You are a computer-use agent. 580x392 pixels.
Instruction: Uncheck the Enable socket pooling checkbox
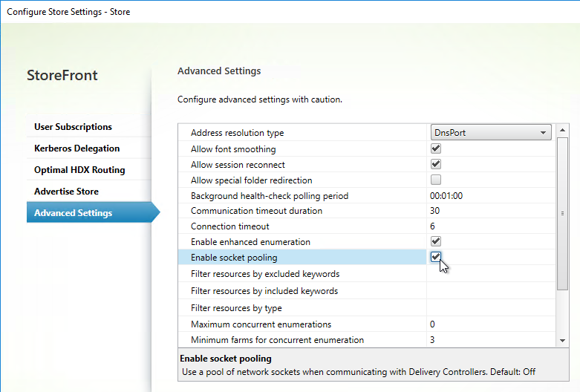tap(436, 257)
